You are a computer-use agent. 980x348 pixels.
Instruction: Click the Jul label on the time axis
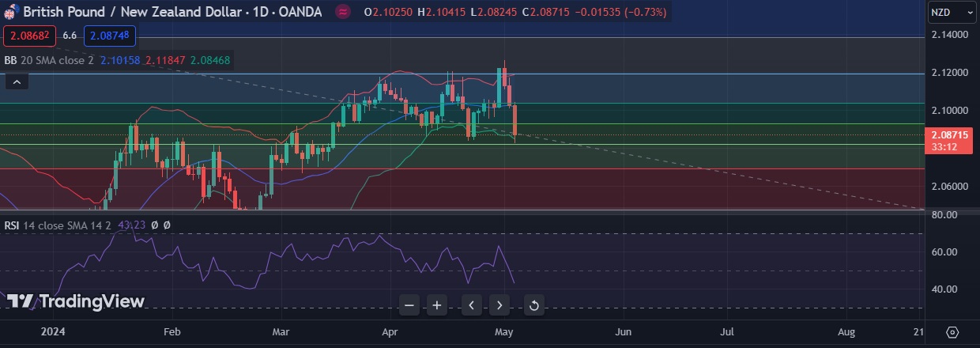coord(727,331)
